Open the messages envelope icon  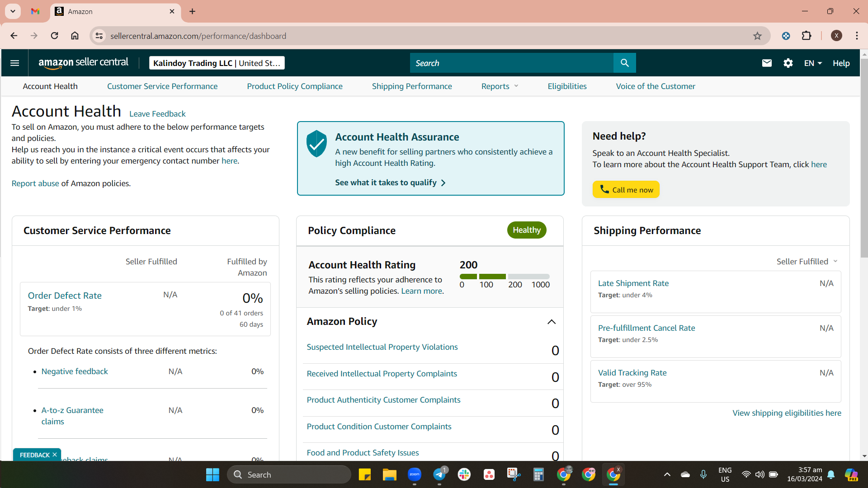tap(767, 63)
